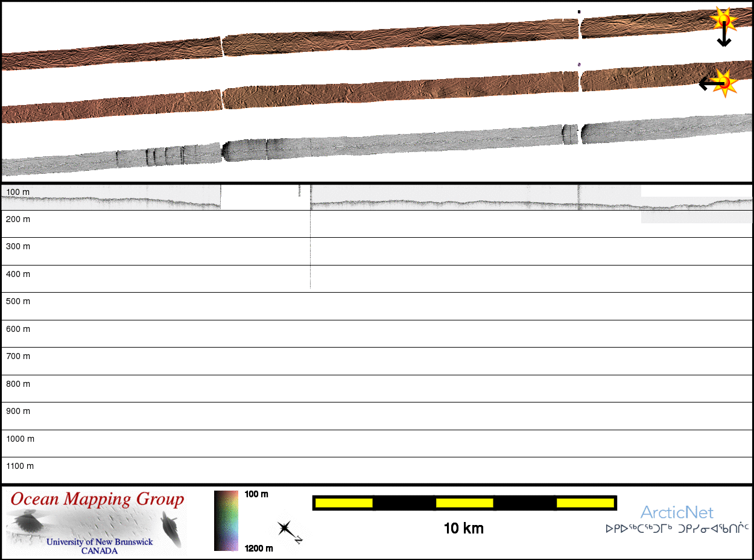
Task: Click the ArcticNet logo text
Action: point(676,512)
